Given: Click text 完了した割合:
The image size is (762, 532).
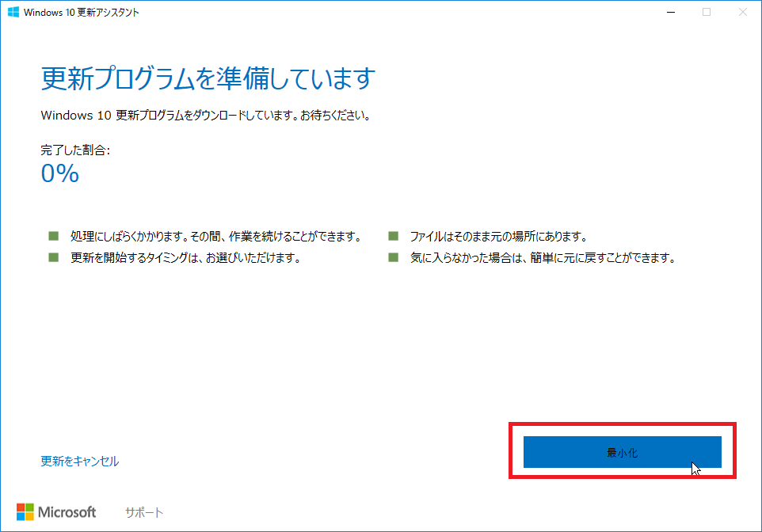Looking at the screenshot, I should (75, 150).
